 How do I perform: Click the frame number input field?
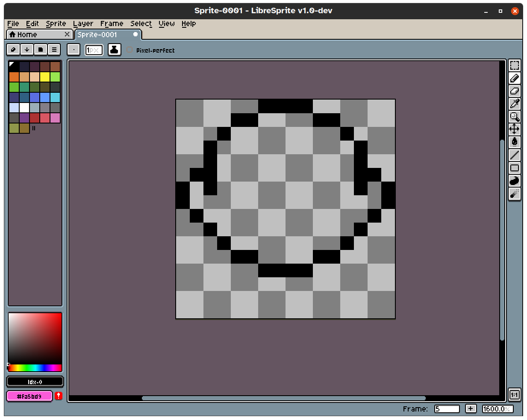(x=447, y=408)
